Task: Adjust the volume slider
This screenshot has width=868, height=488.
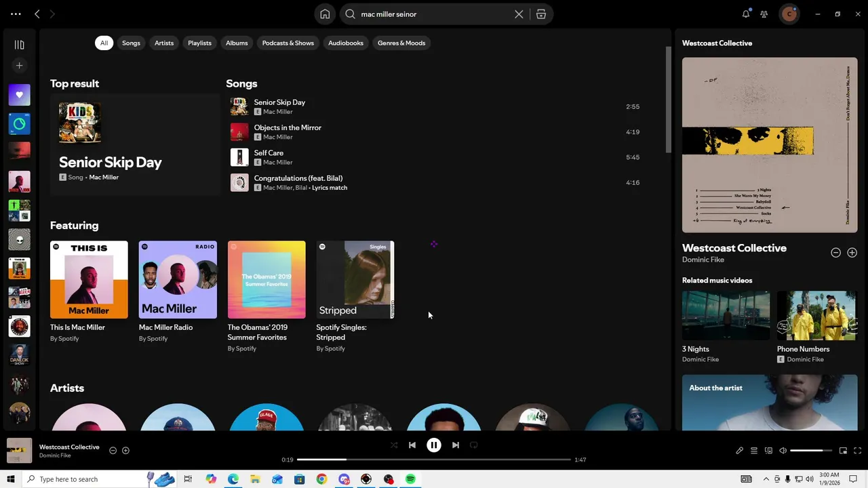Action: click(811, 451)
